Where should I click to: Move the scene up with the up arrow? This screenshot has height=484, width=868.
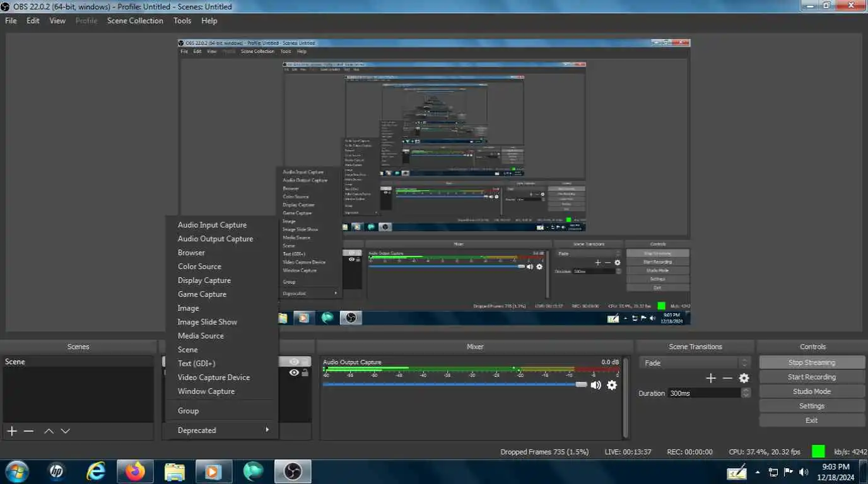tap(49, 431)
